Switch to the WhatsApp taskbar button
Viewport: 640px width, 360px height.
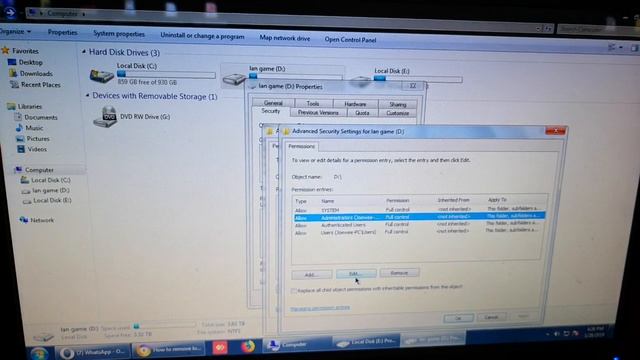tap(92, 352)
